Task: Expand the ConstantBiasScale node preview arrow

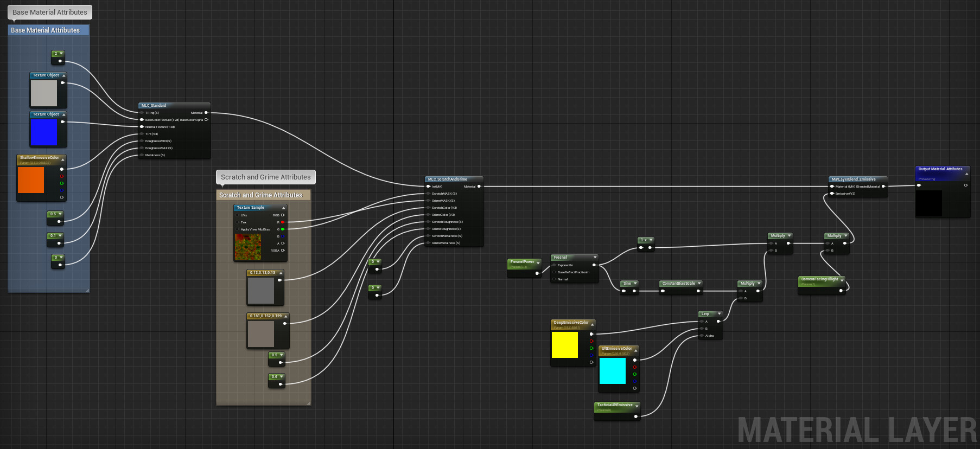Action: point(699,284)
